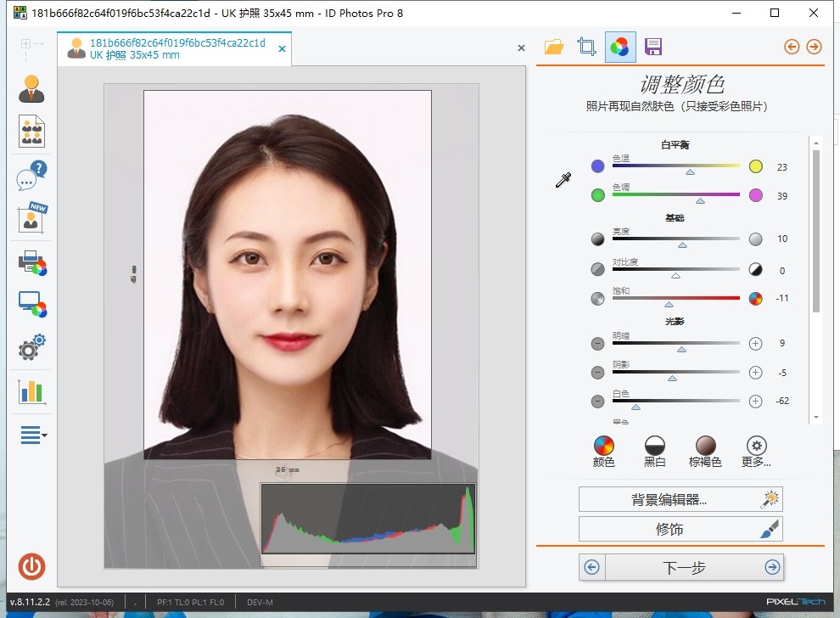Pick white balance with the eyedropper tool
The width and height of the screenshot is (840, 618).
563,179
